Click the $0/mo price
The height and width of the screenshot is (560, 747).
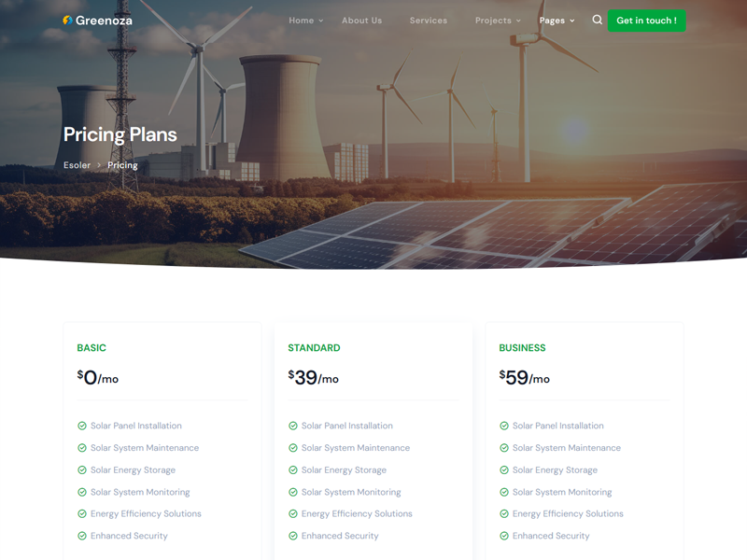(x=98, y=378)
